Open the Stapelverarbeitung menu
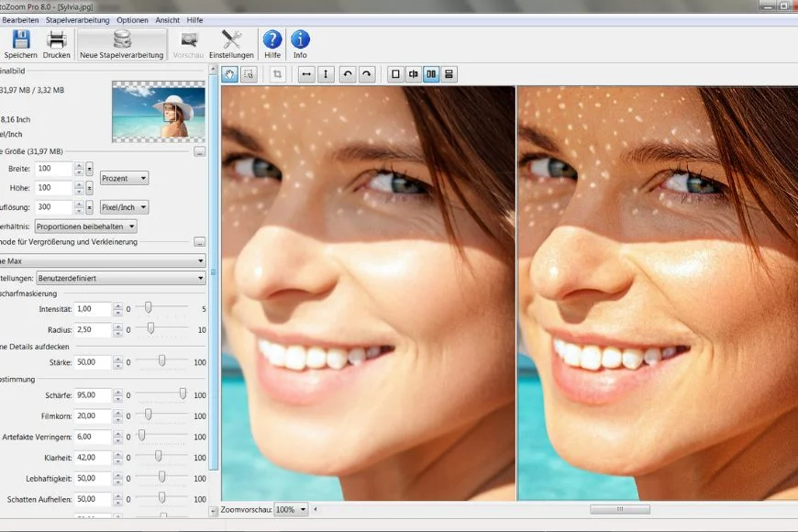The image size is (798, 532). click(x=78, y=19)
